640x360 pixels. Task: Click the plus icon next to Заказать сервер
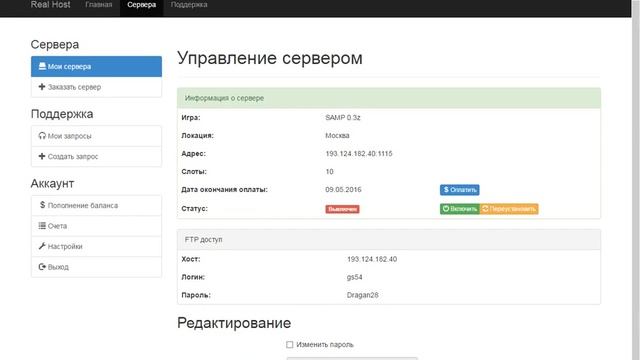click(42, 87)
